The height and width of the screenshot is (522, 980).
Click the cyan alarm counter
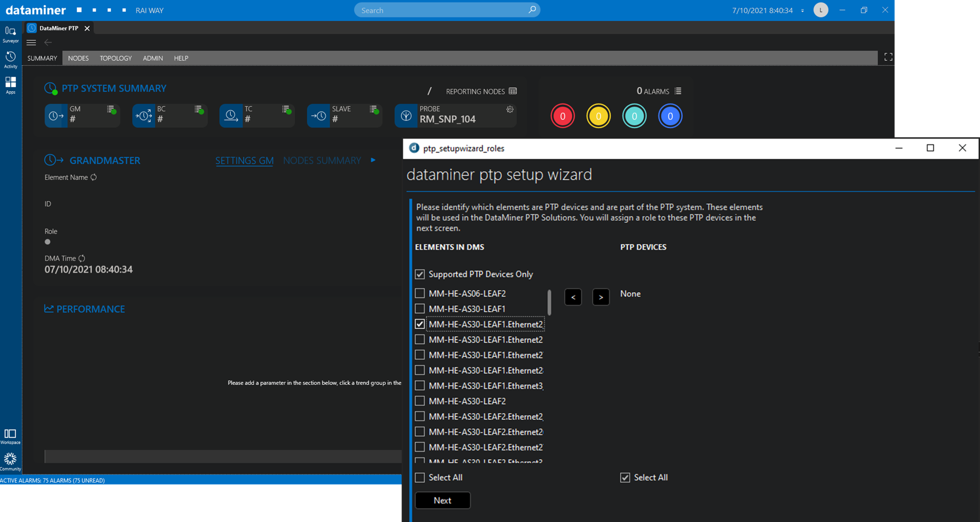click(x=634, y=116)
